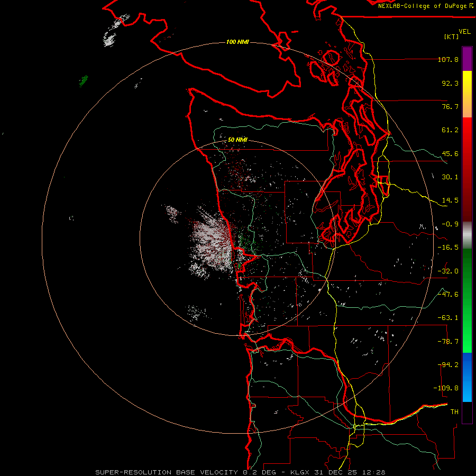This screenshot has height=476, width=476.
Task: Click the 107.8 velocity scale value
Action: pyautogui.click(x=448, y=59)
